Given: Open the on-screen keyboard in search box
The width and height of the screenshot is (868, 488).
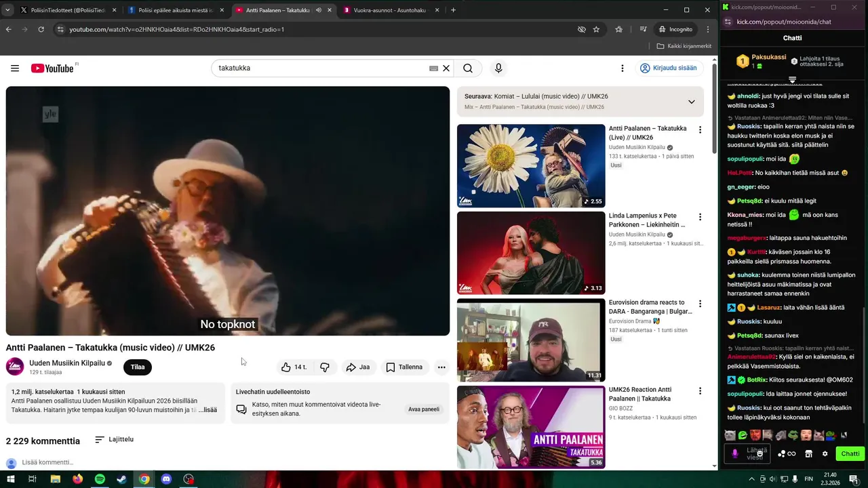Looking at the screenshot, I should [434, 68].
